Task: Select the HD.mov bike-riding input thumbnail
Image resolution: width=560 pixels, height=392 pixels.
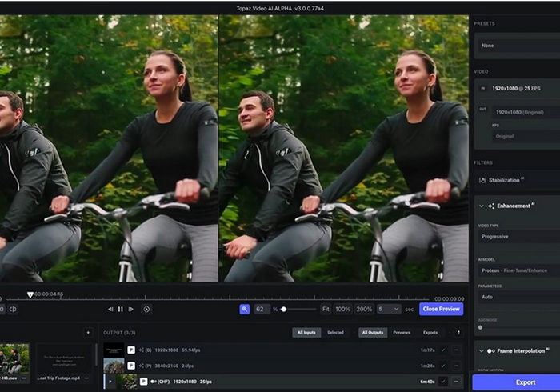Action: tap(14, 358)
